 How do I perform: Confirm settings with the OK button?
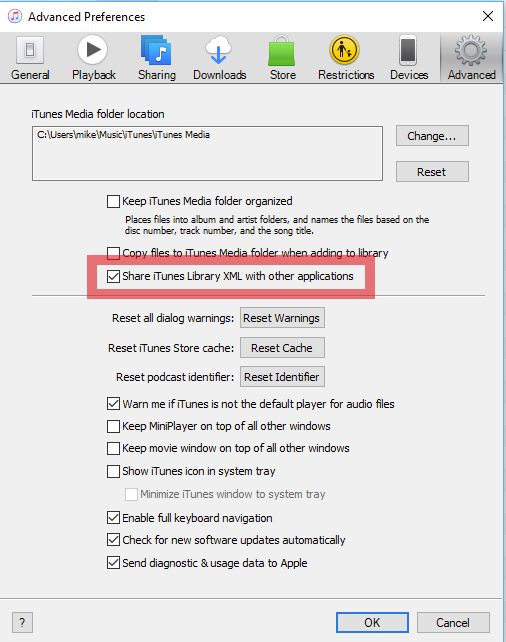[372, 622]
